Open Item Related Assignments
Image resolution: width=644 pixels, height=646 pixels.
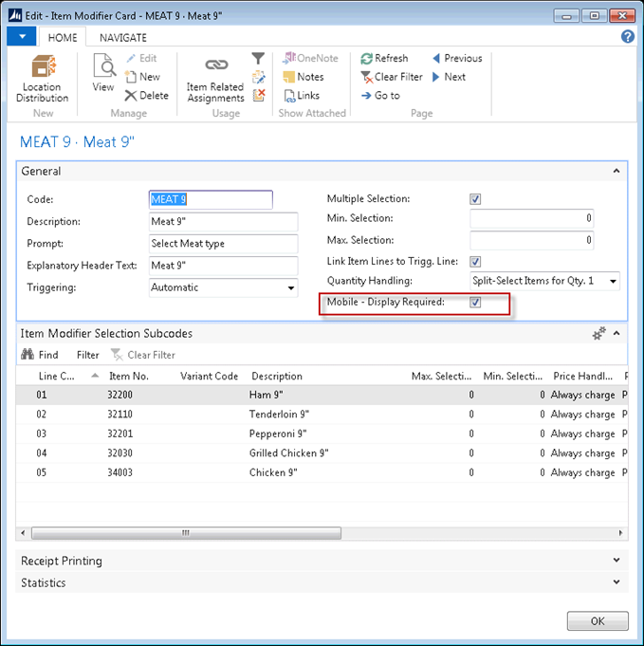click(x=215, y=78)
